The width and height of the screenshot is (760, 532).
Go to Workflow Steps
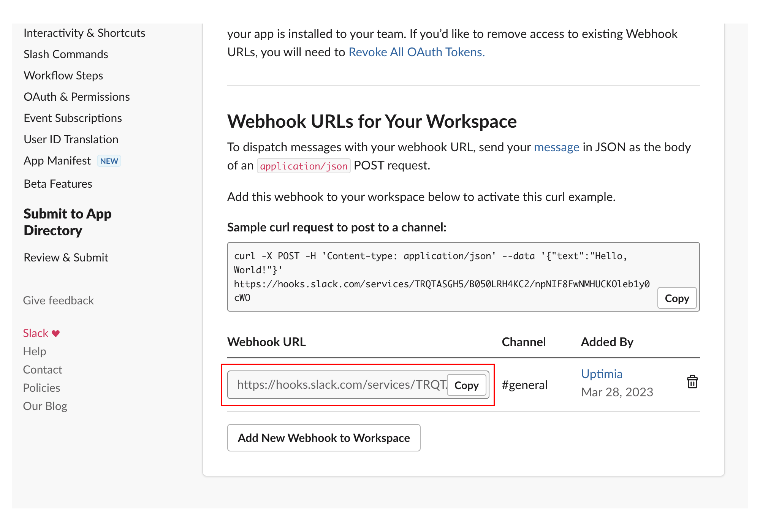pos(63,76)
